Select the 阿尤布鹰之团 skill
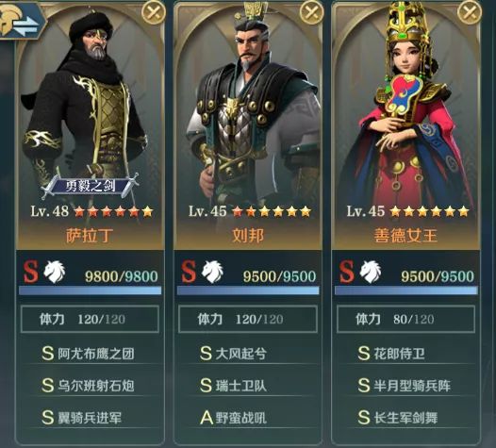The height and width of the screenshot is (448, 496). 89,354
